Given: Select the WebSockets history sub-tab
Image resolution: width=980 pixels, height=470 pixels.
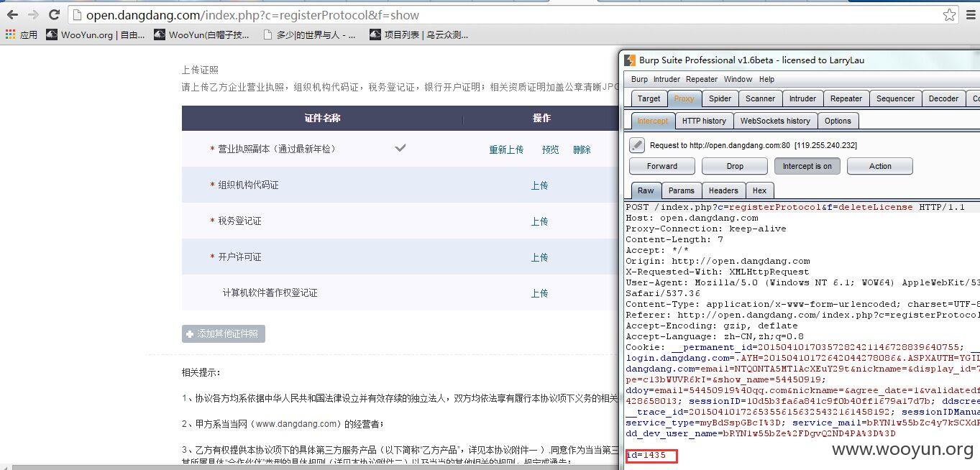Looking at the screenshot, I should 775,121.
